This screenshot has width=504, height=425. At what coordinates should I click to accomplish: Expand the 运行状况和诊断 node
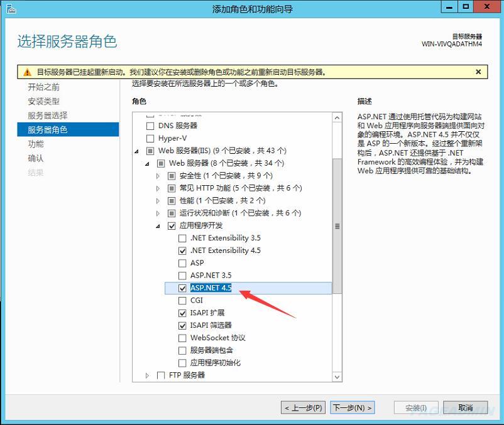(158, 213)
